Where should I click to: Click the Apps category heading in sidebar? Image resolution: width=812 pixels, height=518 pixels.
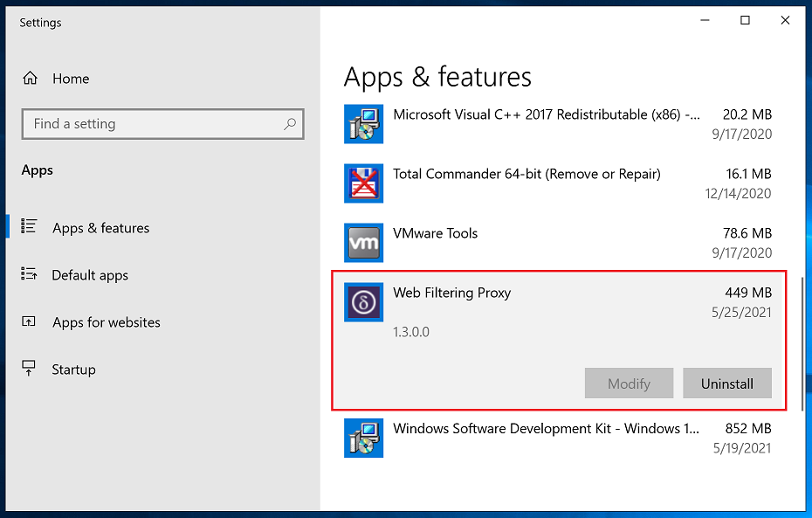tap(38, 170)
